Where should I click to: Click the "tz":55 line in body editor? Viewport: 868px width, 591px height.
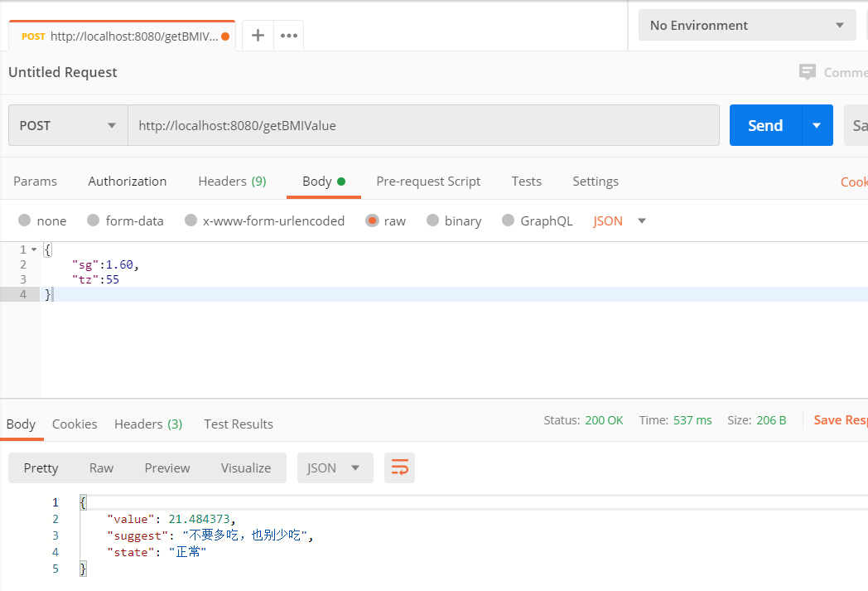coord(96,279)
